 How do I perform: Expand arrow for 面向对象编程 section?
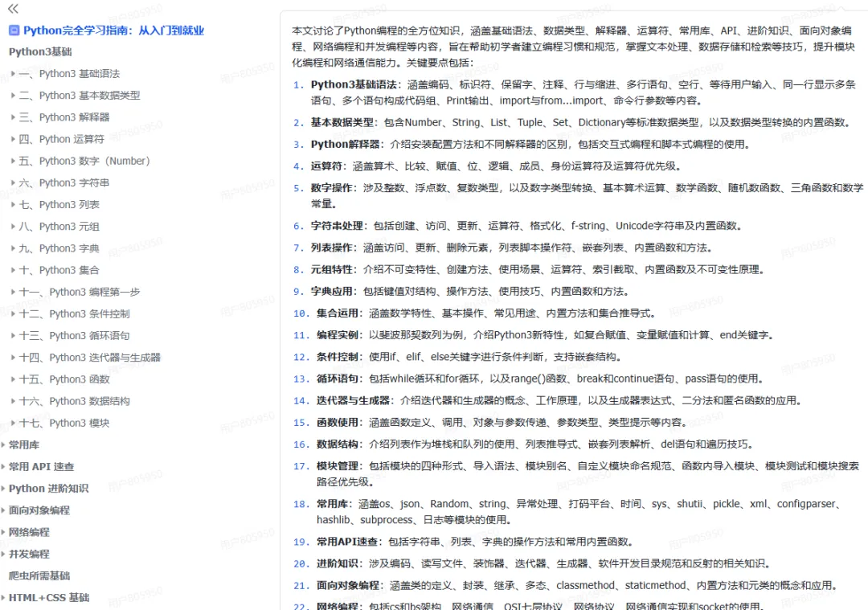click(3, 510)
